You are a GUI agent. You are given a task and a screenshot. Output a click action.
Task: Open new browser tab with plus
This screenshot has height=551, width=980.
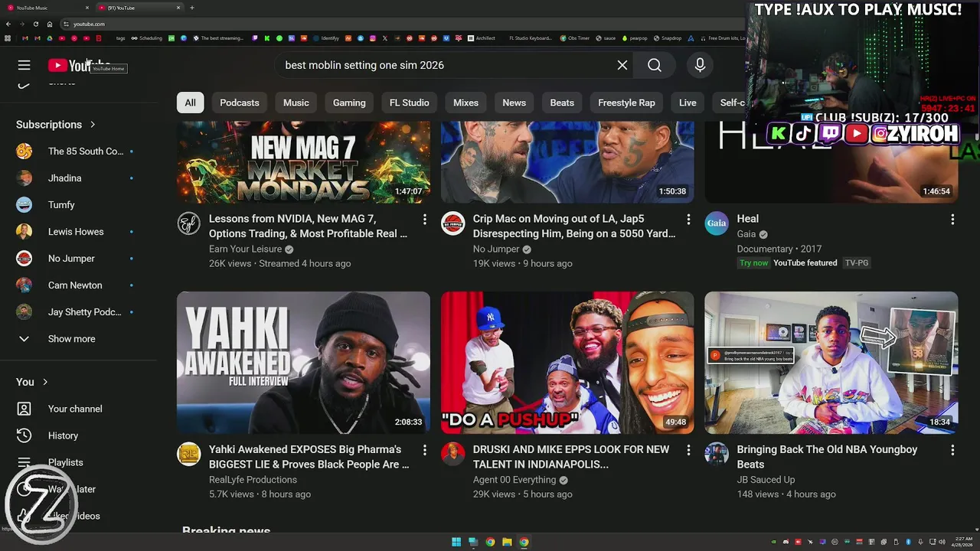pos(191,8)
